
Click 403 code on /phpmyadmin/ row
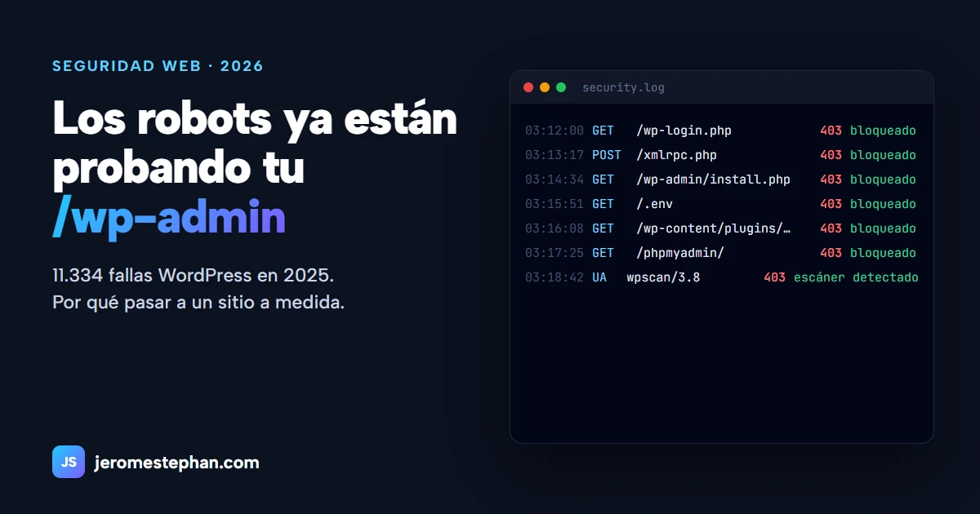pos(831,253)
